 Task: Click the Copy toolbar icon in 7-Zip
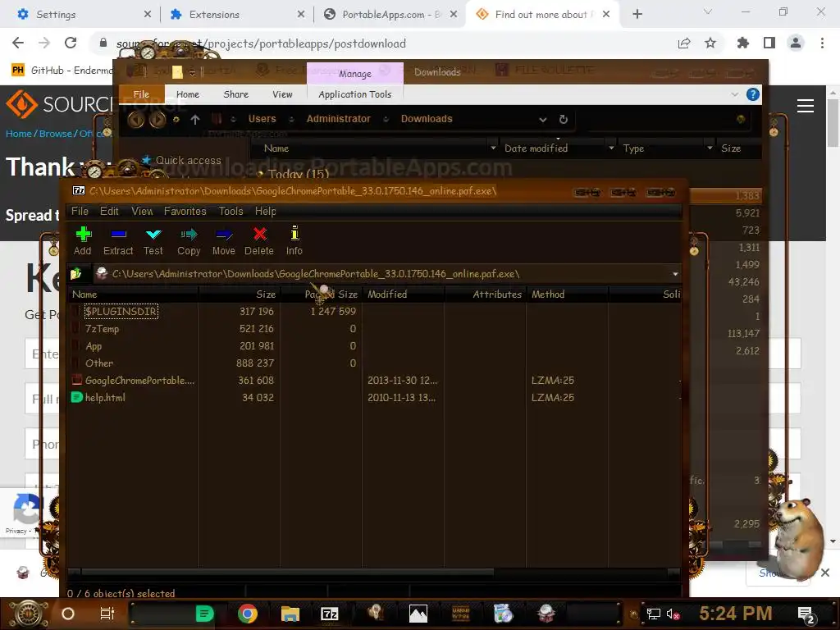(189, 241)
